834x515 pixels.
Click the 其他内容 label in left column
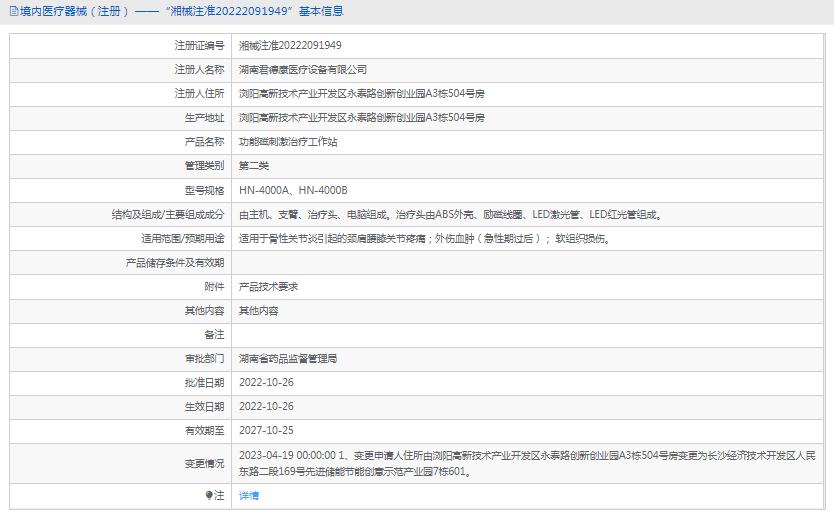coord(205,311)
